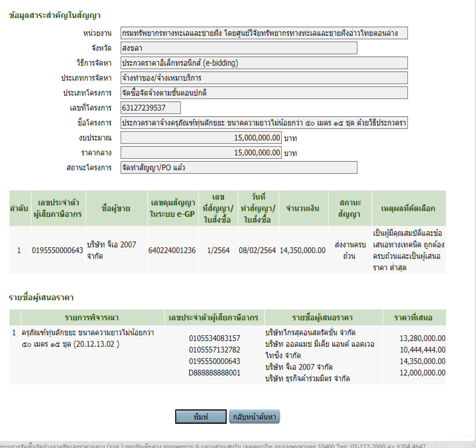Click the กลับหน้าค้นหา back-to-search button

coord(254,417)
